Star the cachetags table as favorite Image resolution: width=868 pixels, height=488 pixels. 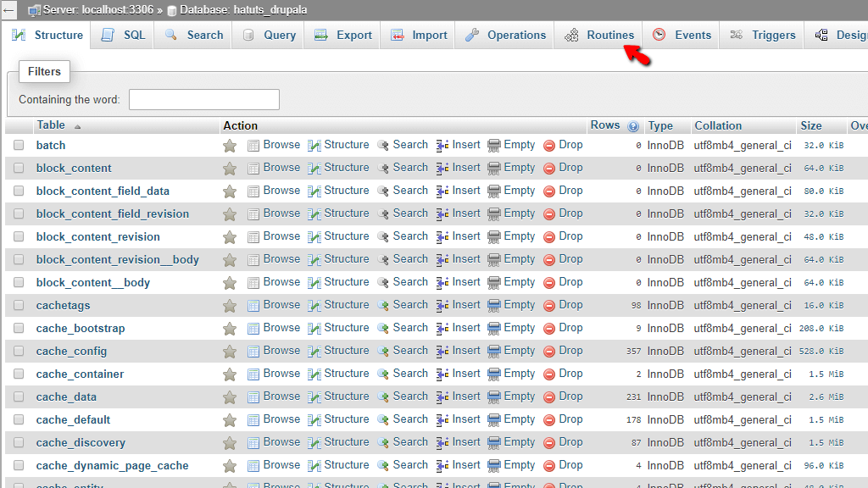point(230,305)
